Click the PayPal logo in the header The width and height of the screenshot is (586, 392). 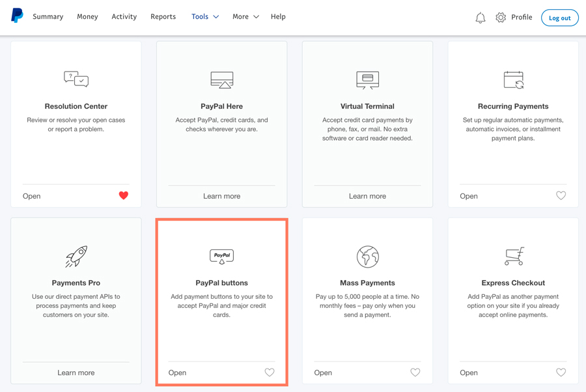tap(17, 16)
